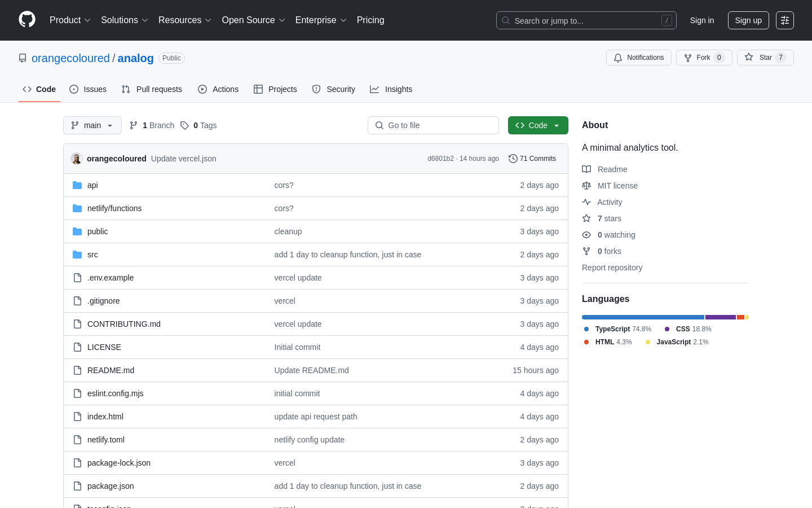
Task: Click the fork icon beside 0 forks
Action: pyautogui.click(x=586, y=251)
